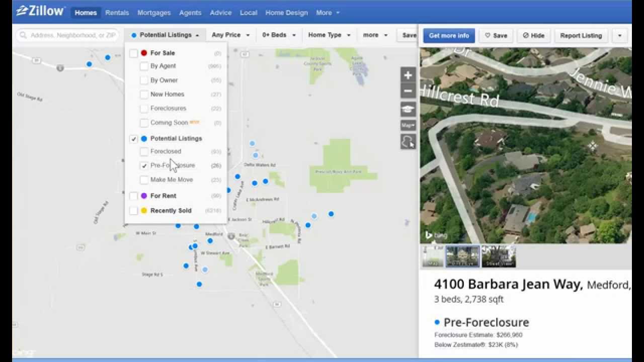Click the search magnifier icon
Image resolution: width=644 pixels, height=362 pixels.
pyautogui.click(x=23, y=35)
